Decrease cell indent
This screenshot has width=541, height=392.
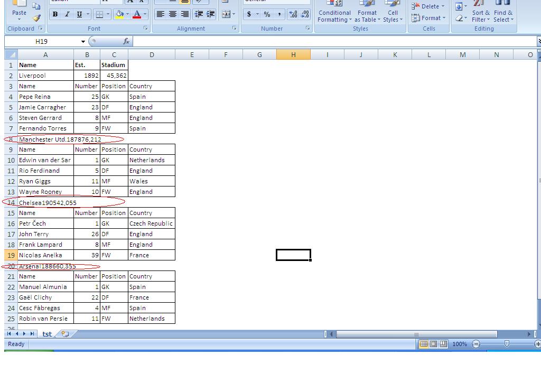[199, 14]
